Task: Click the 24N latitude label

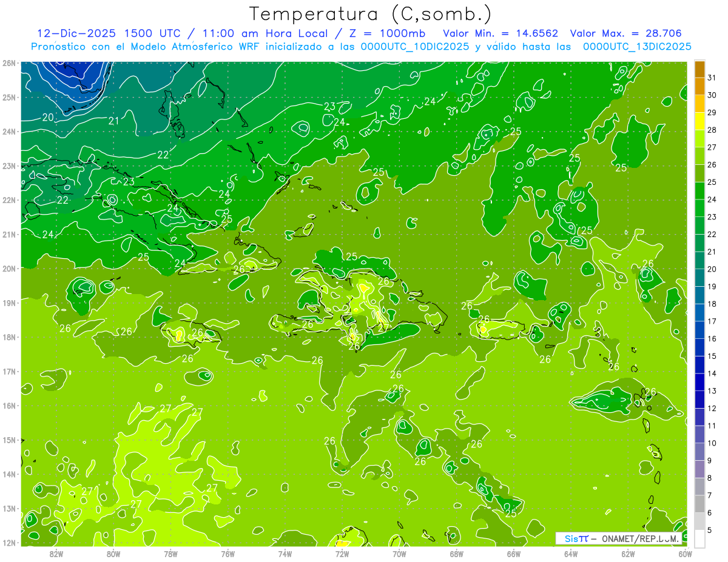Action: pyautogui.click(x=9, y=132)
